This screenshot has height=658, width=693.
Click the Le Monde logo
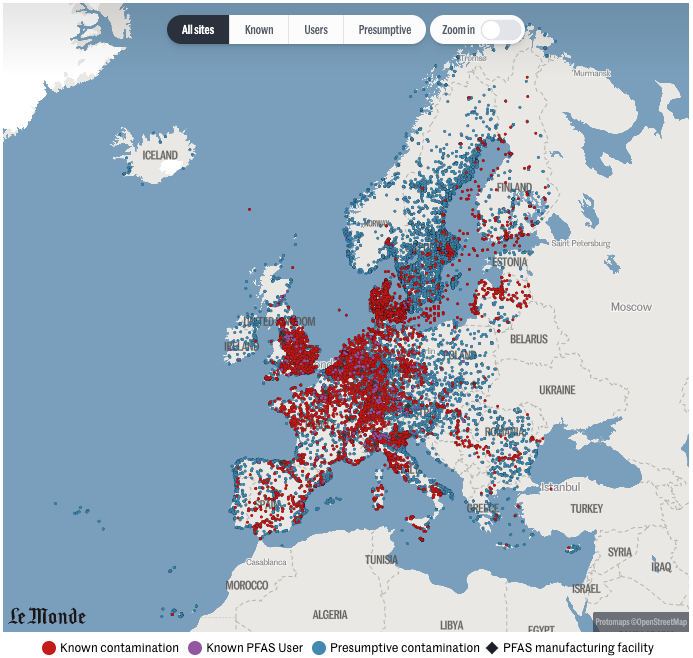(x=48, y=617)
